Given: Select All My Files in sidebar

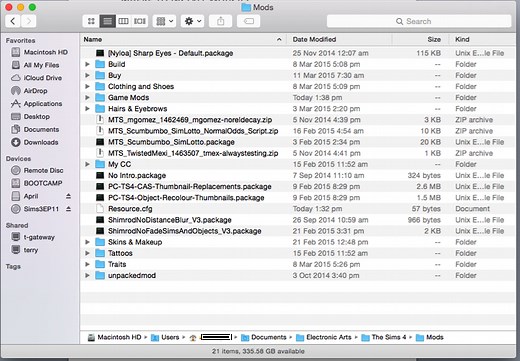Looking at the screenshot, I should click(x=35, y=65).
